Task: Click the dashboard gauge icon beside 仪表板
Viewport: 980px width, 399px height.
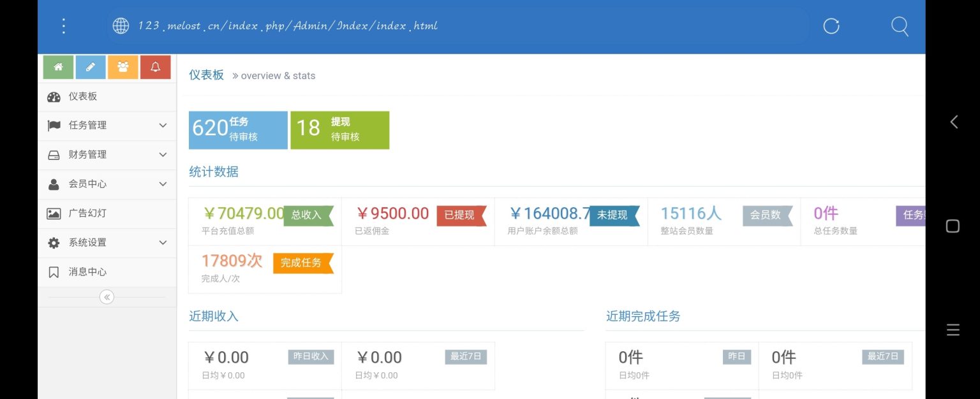Action: [x=55, y=96]
